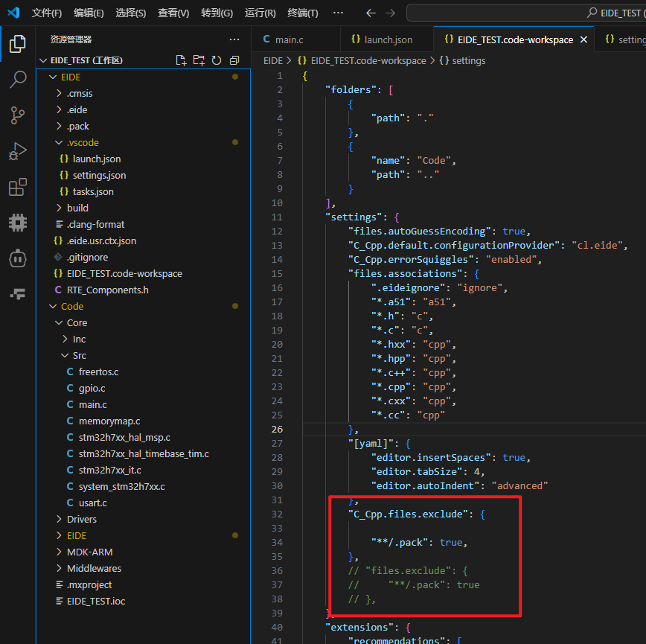Open the 终端(T) menu

click(x=303, y=13)
